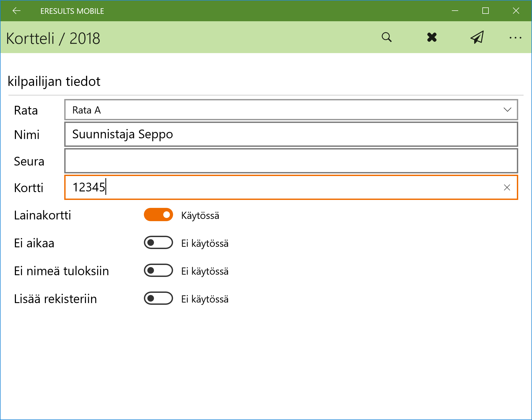Switch on Lisää rekisteriin

click(x=158, y=298)
